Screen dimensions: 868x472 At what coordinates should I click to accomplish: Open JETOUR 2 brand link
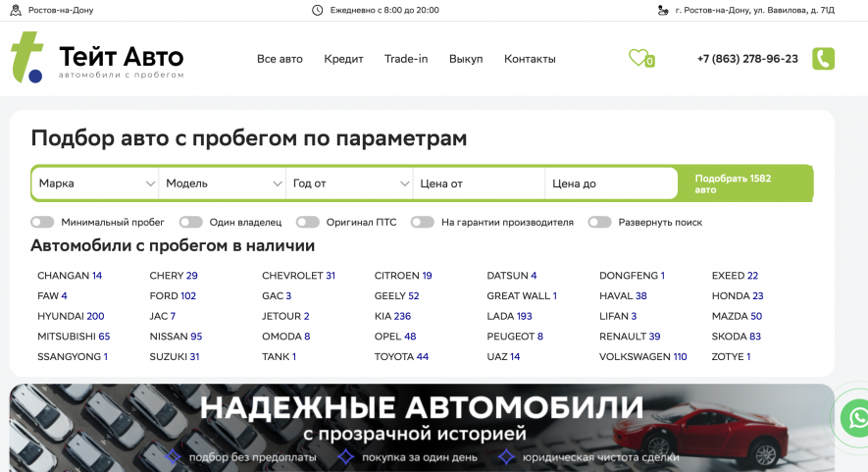(285, 316)
